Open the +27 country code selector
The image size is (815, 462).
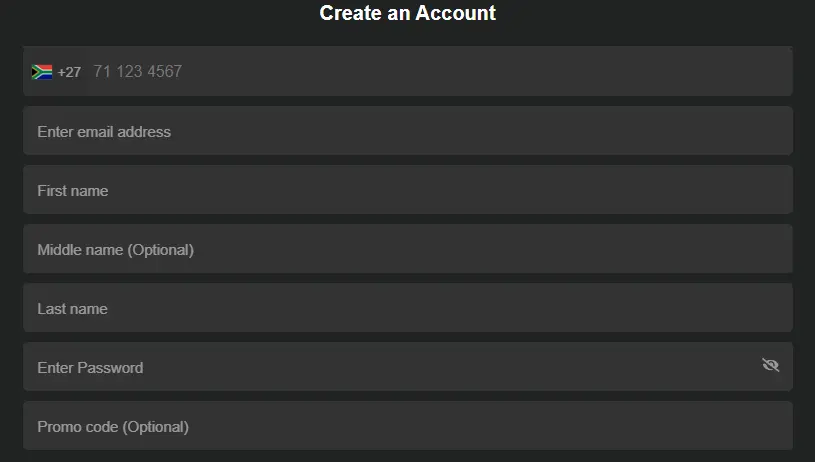pos(56,72)
